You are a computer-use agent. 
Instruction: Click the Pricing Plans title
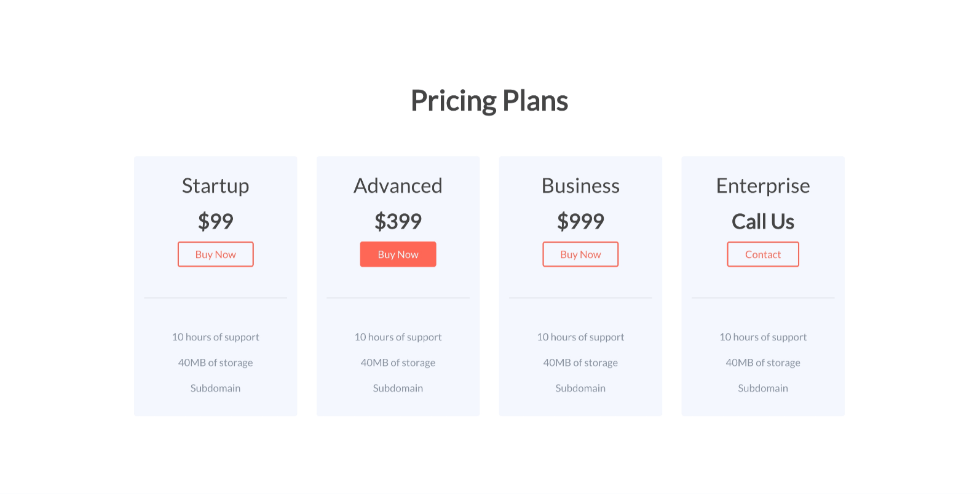pyautogui.click(x=489, y=100)
